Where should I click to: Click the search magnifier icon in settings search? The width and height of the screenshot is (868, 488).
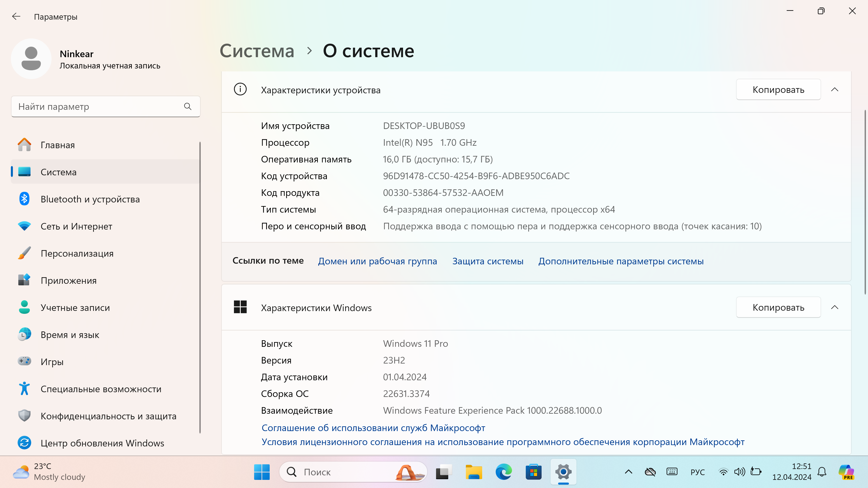(x=188, y=107)
